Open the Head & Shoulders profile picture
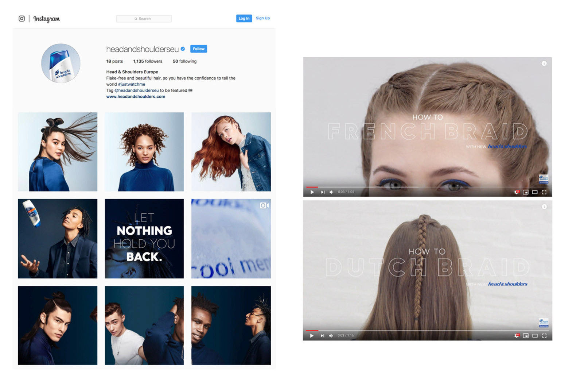588x378 pixels. pos(61,63)
